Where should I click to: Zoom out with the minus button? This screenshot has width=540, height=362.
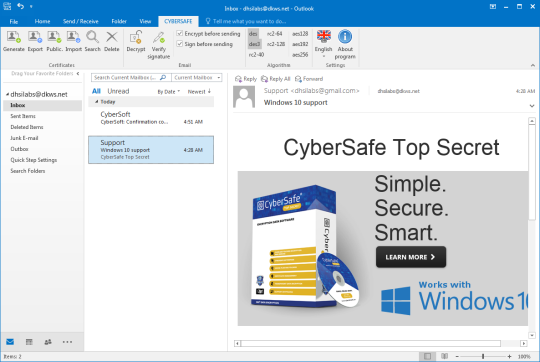pos(457,356)
